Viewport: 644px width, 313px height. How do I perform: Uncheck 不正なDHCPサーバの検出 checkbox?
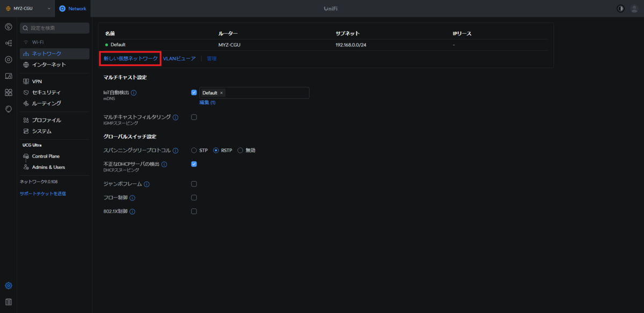pyautogui.click(x=194, y=164)
